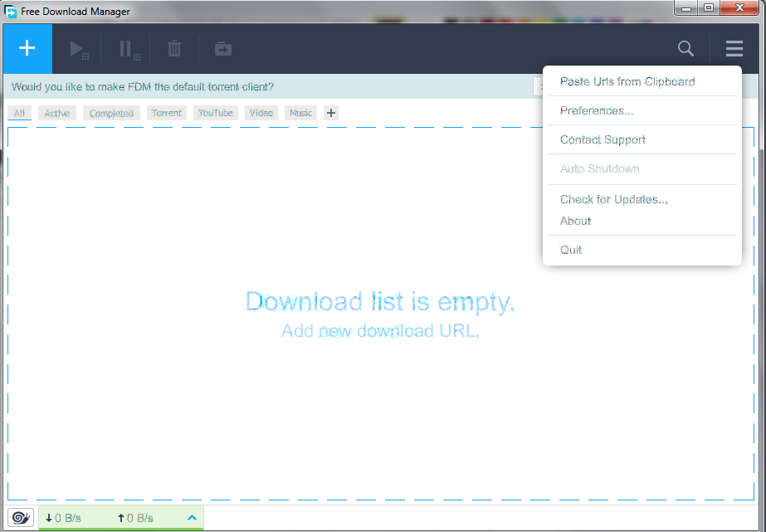Click the Move to folder icon
Viewport: 766px width, 532px height.
pyautogui.click(x=223, y=49)
